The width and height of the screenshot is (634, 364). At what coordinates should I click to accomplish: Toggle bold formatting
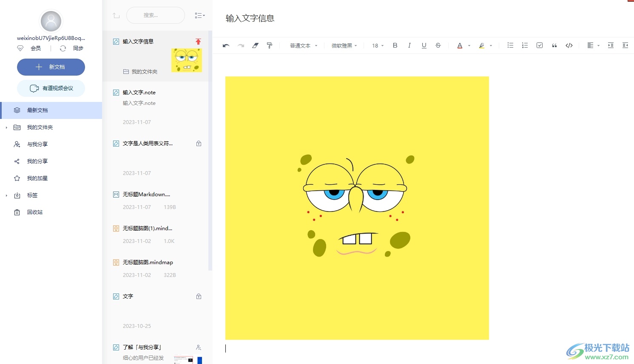(395, 45)
